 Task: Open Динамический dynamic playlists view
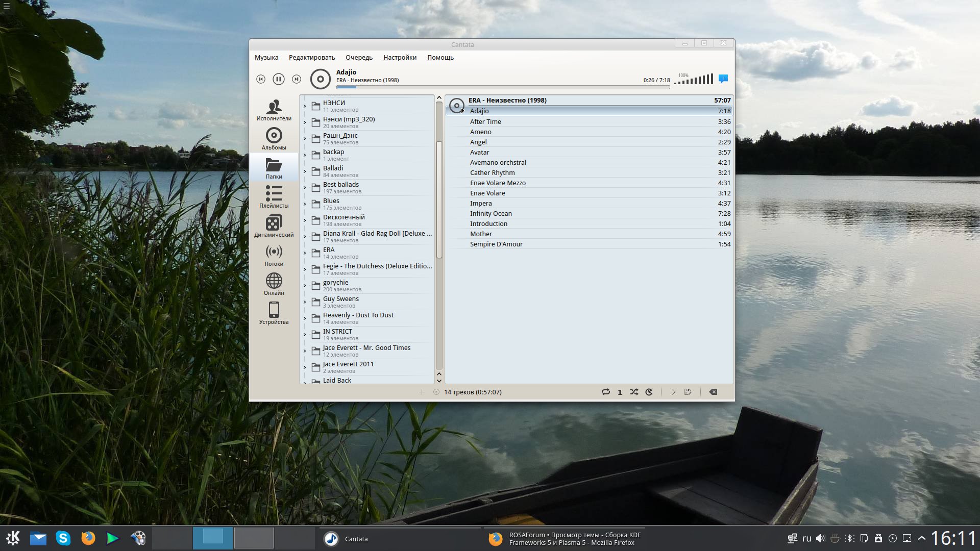(274, 226)
